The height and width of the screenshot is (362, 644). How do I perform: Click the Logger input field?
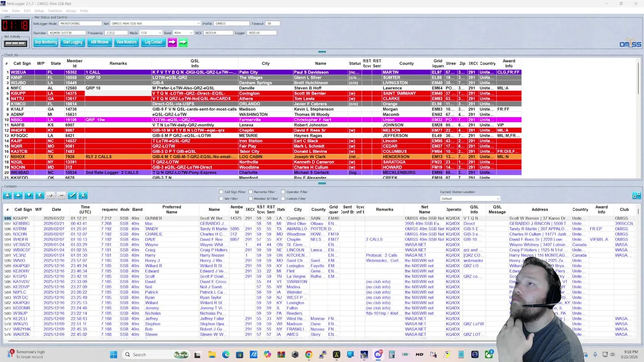pyautogui.click(x=262, y=33)
